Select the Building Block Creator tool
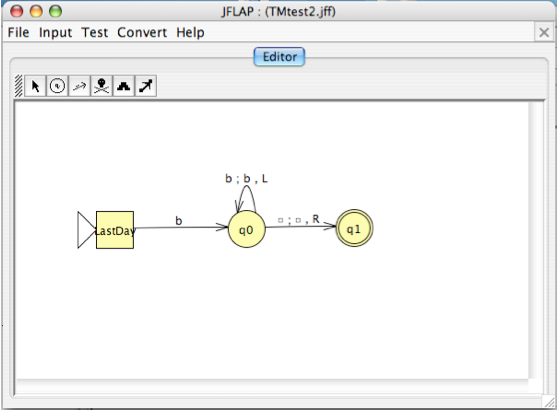Screen dimensions: 559x413 pyautogui.click(x=124, y=86)
